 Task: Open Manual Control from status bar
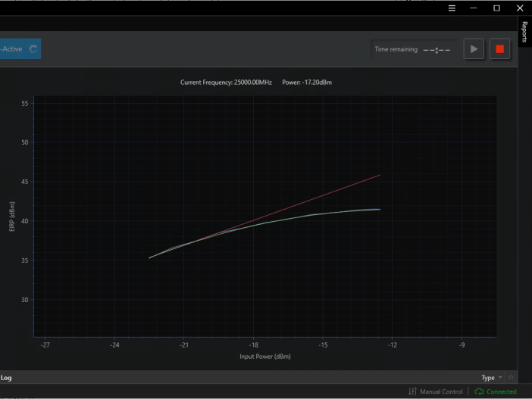tap(436, 391)
